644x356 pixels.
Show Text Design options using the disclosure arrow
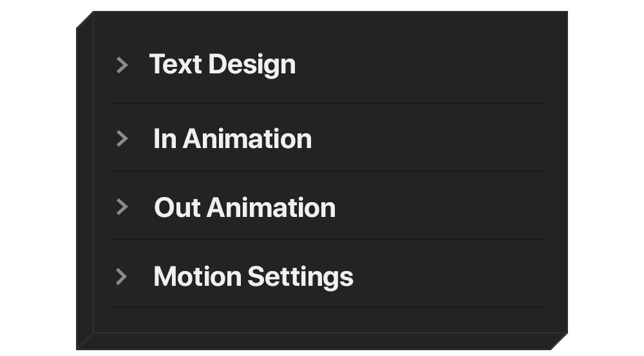tap(122, 64)
